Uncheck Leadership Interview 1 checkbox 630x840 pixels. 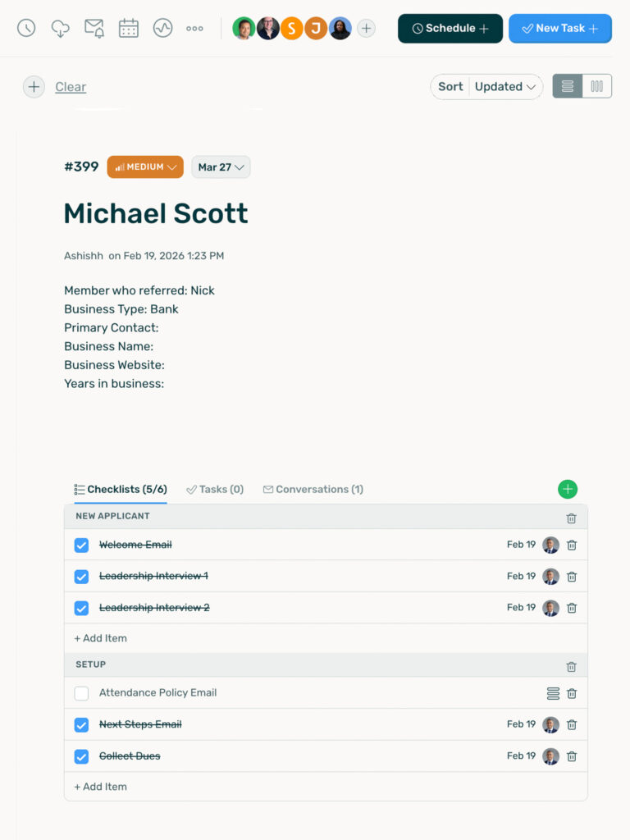pyautogui.click(x=81, y=577)
